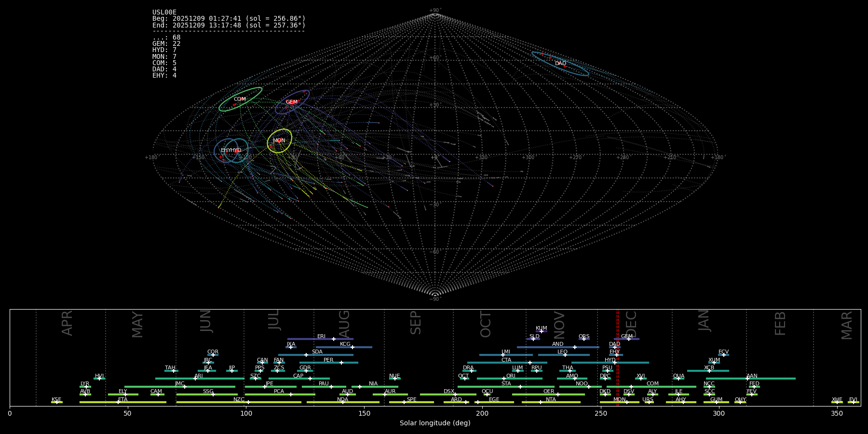This screenshot has width=868, height=434.
Task: Click the KSE shower label in timeline
Action: pos(56,400)
